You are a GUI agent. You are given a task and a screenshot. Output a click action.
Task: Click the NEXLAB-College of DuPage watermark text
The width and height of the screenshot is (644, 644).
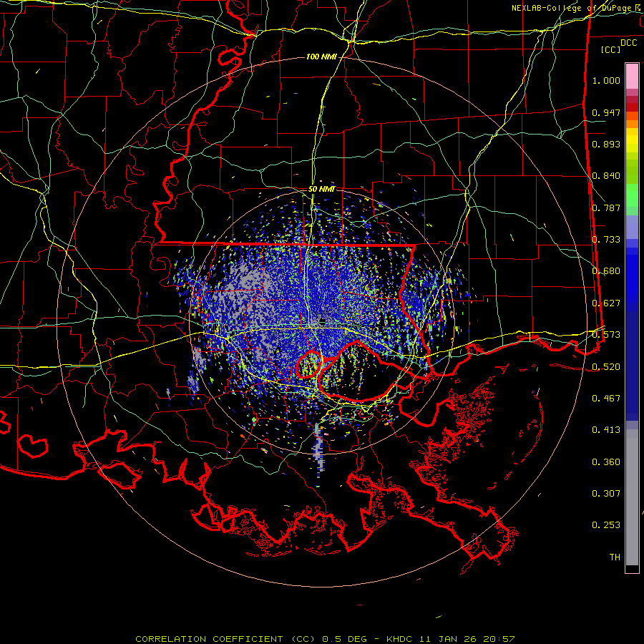point(572,8)
